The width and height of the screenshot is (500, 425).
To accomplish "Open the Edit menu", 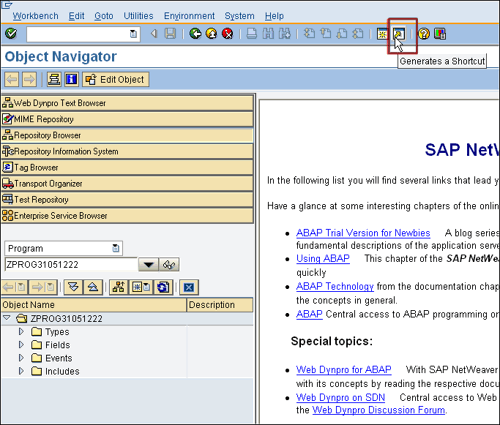I will click(x=76, y=16).
